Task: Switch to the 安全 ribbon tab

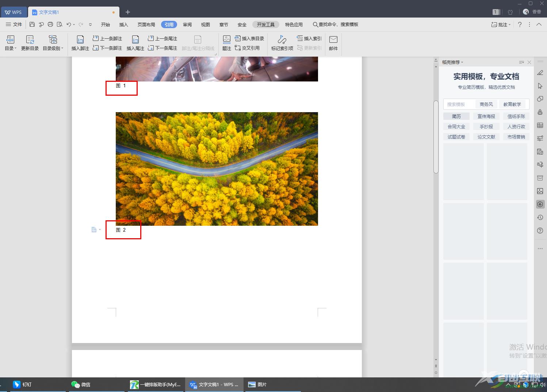Action: coord(242,24)
